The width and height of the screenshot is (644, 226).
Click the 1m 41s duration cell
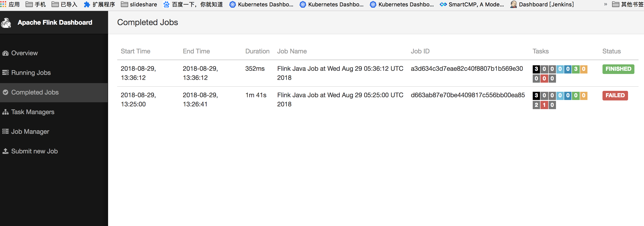pos(256,95)
